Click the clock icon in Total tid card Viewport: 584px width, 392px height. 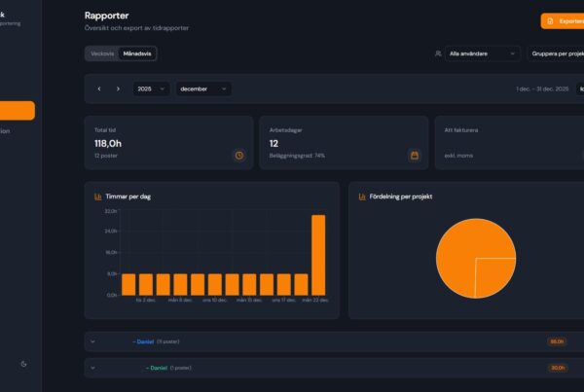pyautogui.click(x=239, y=155)
